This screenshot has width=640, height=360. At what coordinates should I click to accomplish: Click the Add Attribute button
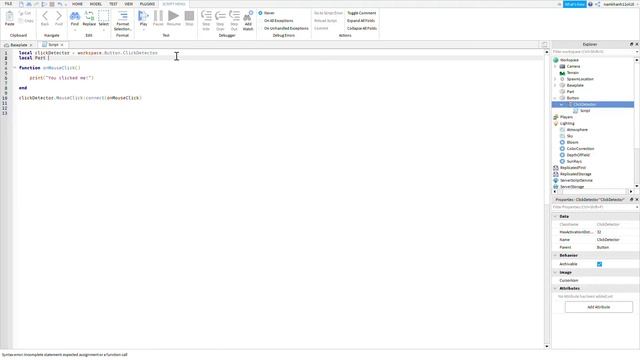599,307
